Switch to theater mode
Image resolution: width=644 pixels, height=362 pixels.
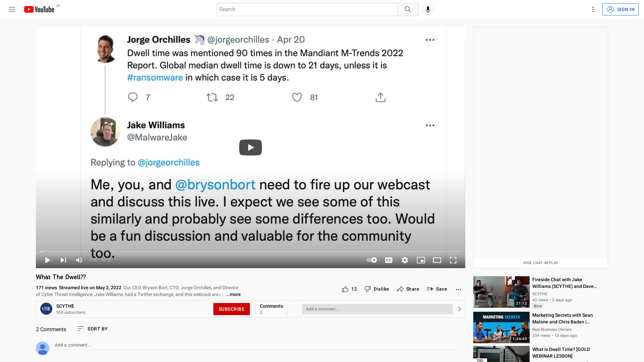437,260
